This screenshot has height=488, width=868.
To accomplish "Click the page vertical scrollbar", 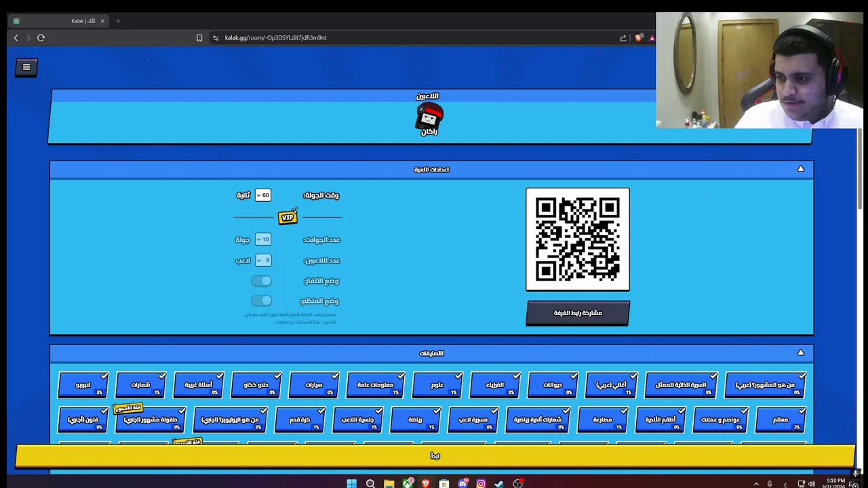I will [860, 169].
